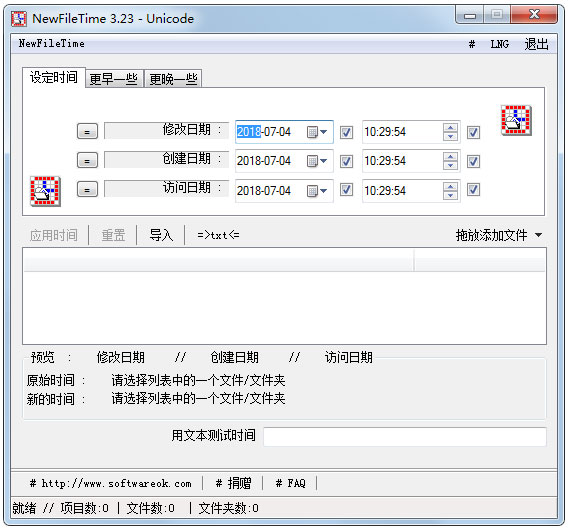Viewport: 569px width, 529px height.
Task: Click the 修改日期 label field
Action: (x=167, y=130)
